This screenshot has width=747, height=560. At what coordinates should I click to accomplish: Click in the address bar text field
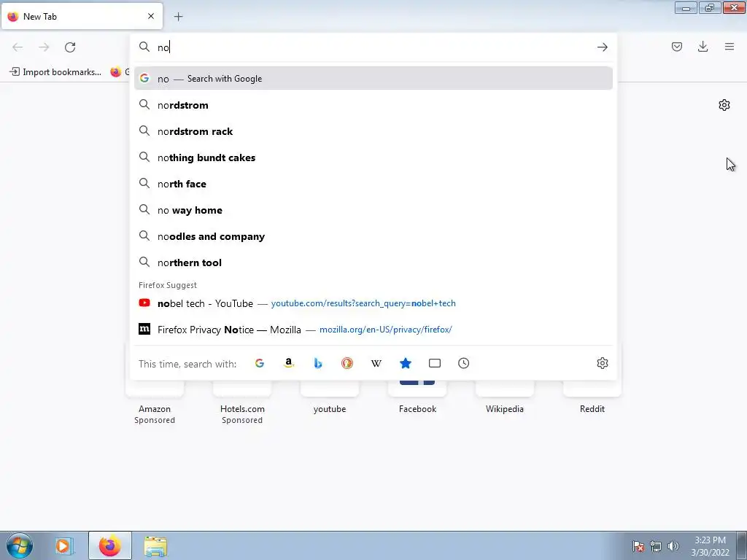[x=374, y=47]
